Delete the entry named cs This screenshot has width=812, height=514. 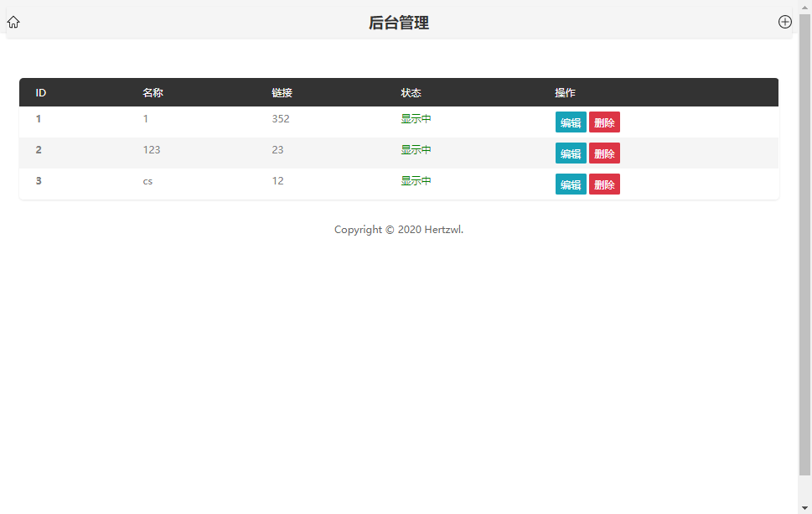(x=605, y=184)
